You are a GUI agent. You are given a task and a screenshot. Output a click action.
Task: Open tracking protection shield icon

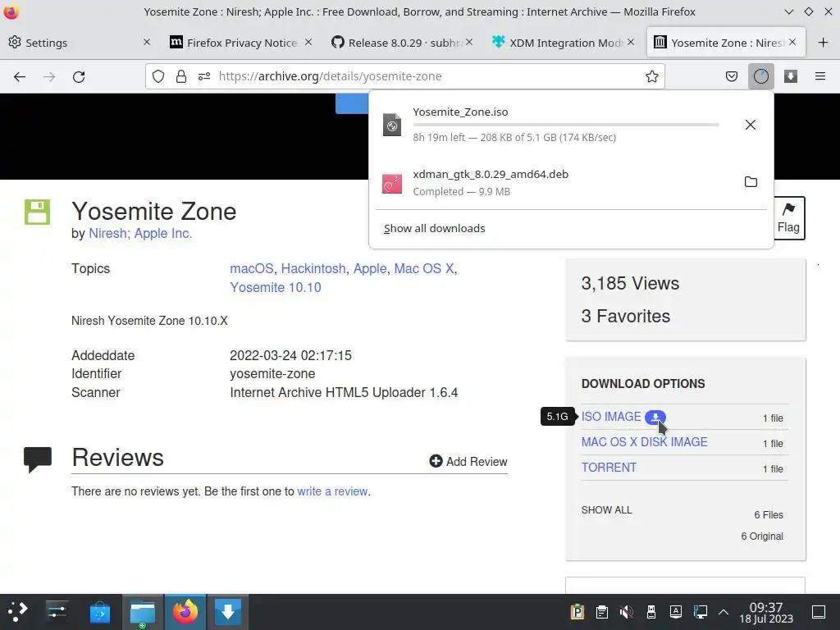(158, 76)
